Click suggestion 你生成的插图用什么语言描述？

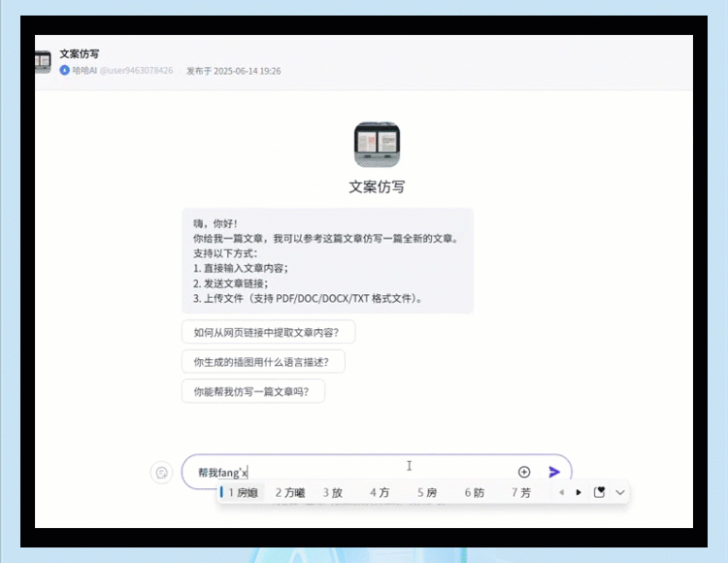(262, 361)
